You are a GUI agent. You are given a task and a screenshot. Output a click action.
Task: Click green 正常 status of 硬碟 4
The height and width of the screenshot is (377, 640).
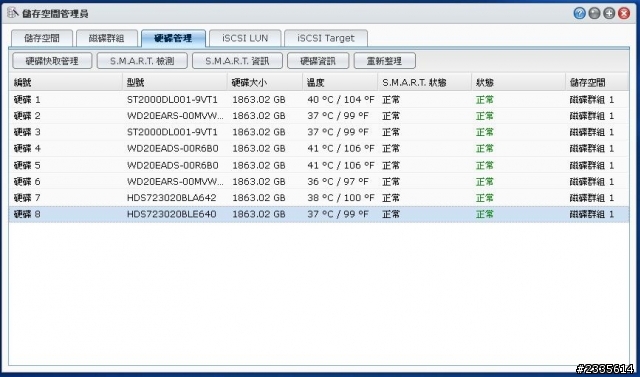click(484, 149)
